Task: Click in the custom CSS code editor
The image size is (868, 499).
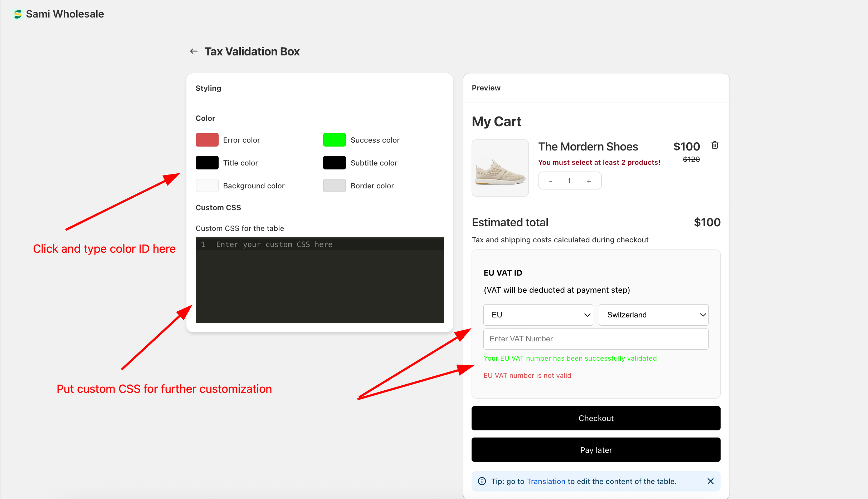Action: click(320, 280)
